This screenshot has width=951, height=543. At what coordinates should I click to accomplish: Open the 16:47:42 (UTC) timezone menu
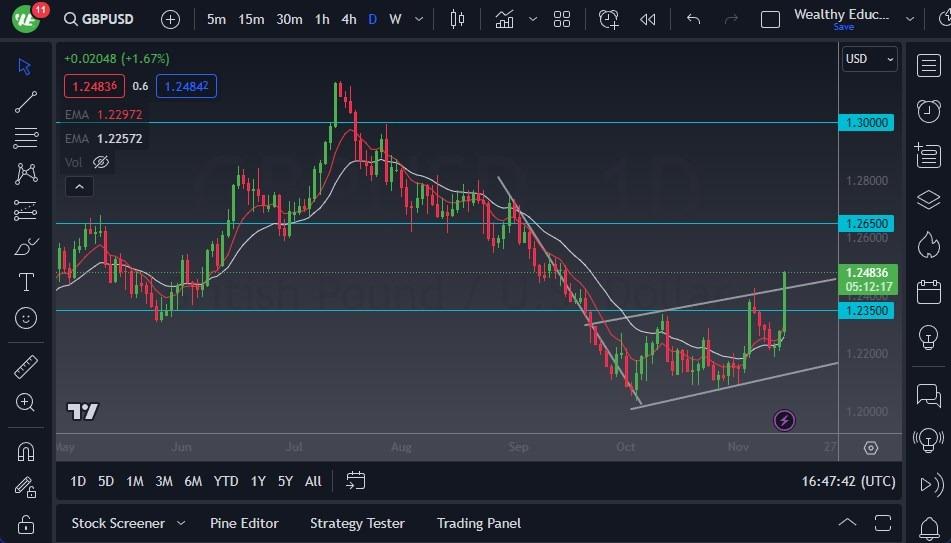(x=849, y=481)
